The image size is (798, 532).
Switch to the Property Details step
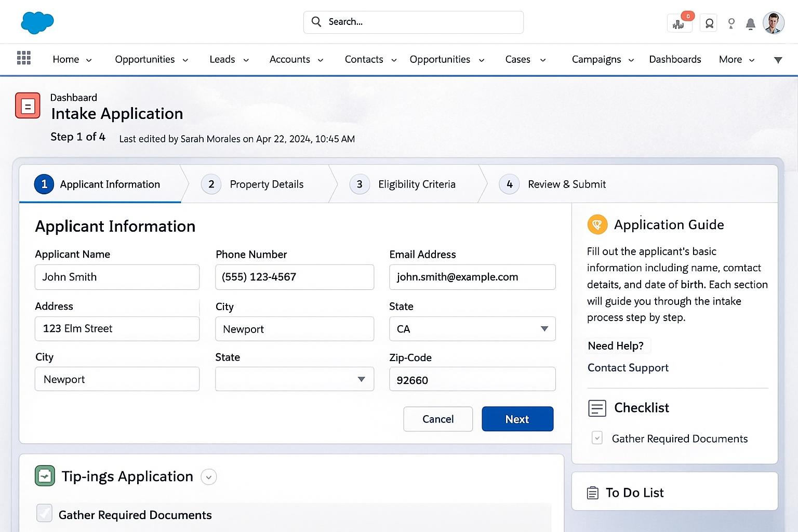tap(267, 184)
